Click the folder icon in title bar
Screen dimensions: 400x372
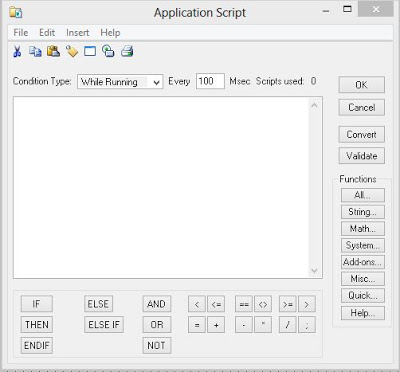[x=15, y=12]
